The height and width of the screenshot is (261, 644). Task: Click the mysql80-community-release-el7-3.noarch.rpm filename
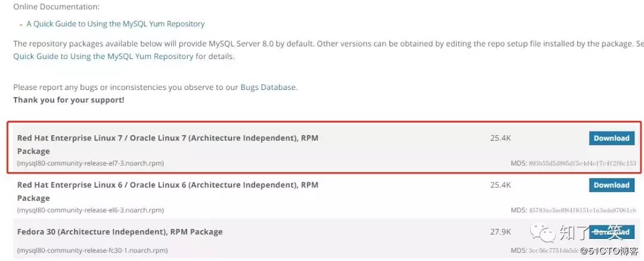(x=91, y=163)
